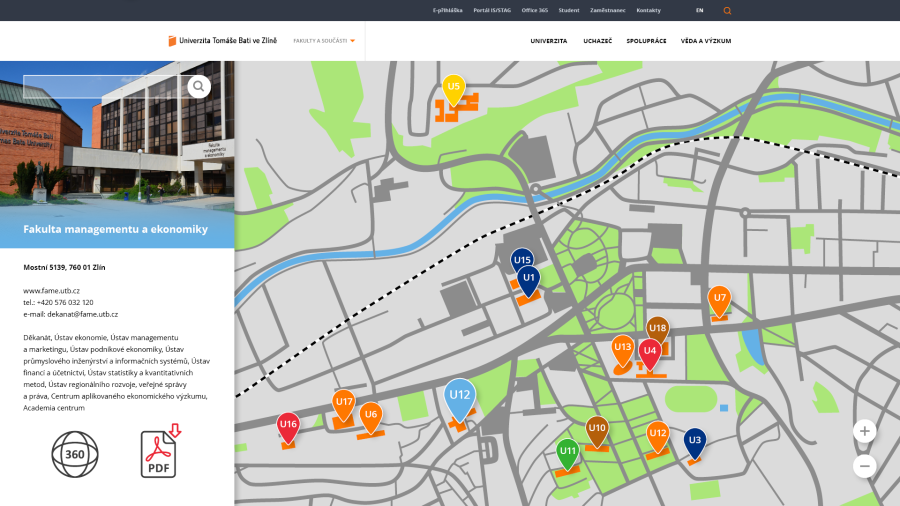
Task: Click the magnifier button beside search field
Action: coord(199,86)
